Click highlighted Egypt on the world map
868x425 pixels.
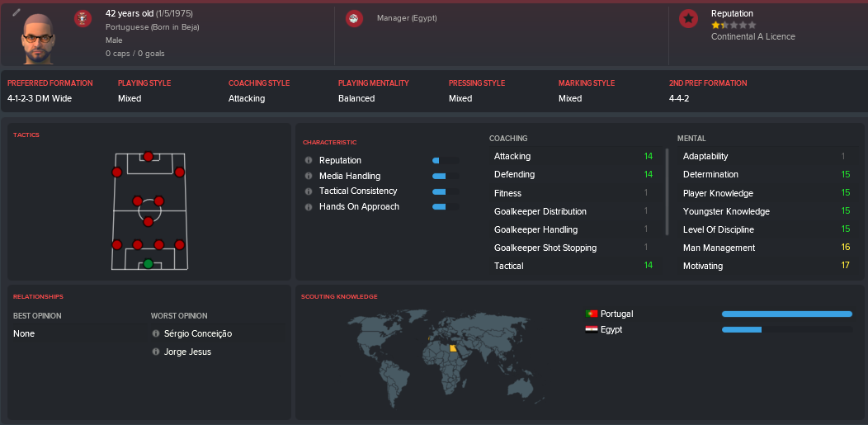tap(453, 348)
